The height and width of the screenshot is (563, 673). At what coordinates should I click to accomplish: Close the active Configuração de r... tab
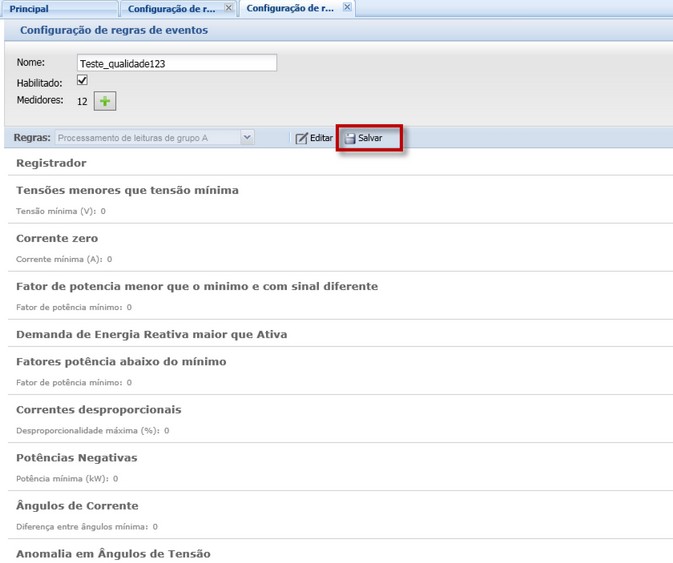[347, 8]
